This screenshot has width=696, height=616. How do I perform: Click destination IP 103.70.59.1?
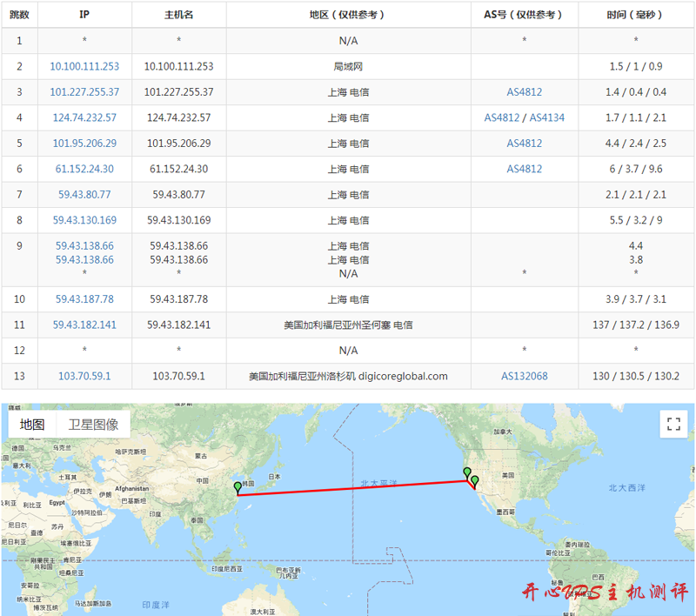tap(84, 376)
